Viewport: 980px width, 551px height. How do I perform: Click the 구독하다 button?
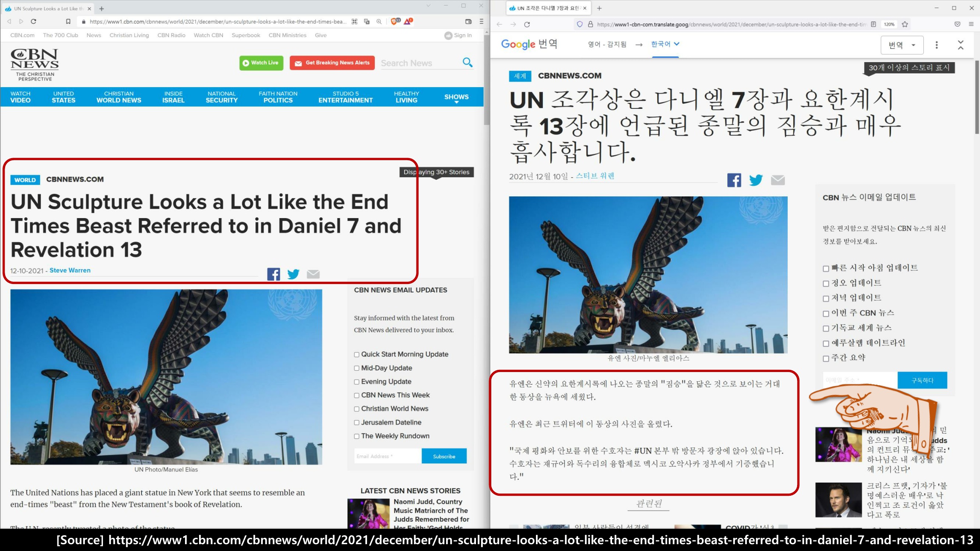(922, 381)
